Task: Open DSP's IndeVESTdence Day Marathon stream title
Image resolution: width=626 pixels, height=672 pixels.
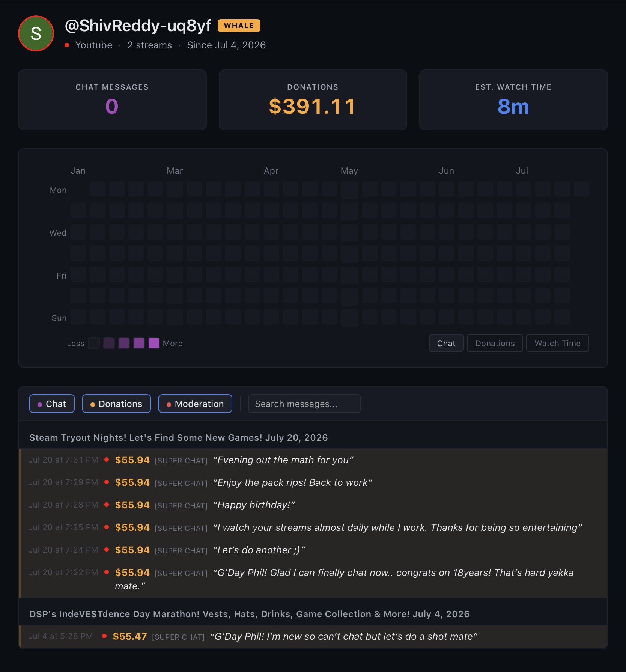Action: coord(250,614)
